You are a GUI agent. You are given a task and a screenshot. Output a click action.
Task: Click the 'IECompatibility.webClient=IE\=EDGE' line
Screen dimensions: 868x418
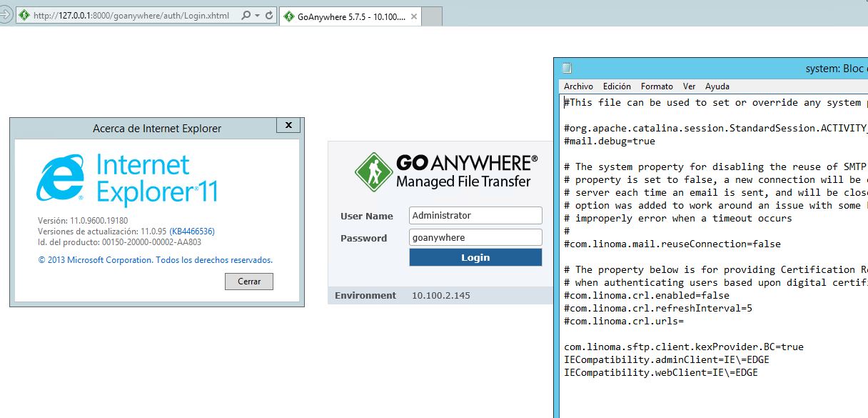(661, 373)
